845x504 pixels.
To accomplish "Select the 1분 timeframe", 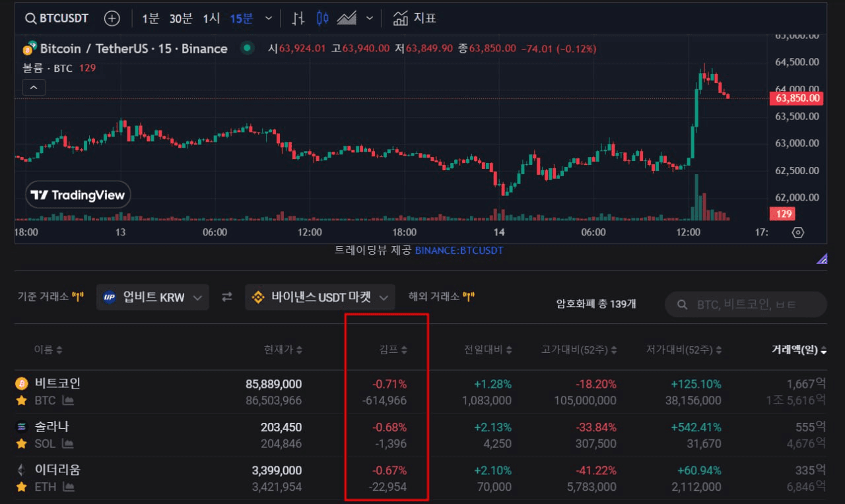I will click(x=151, y=18).
